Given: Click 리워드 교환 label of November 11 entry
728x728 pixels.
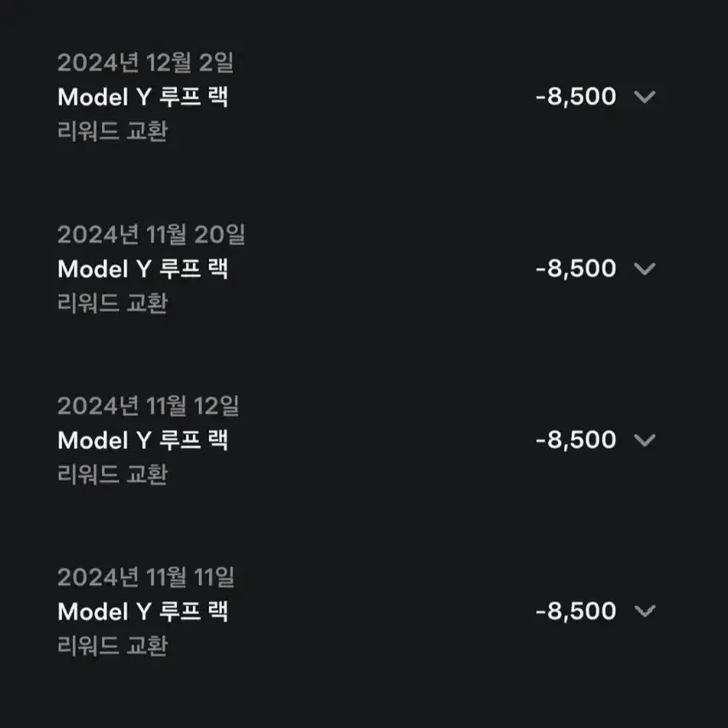Looking at the screenshot, I should coord(112,646).
